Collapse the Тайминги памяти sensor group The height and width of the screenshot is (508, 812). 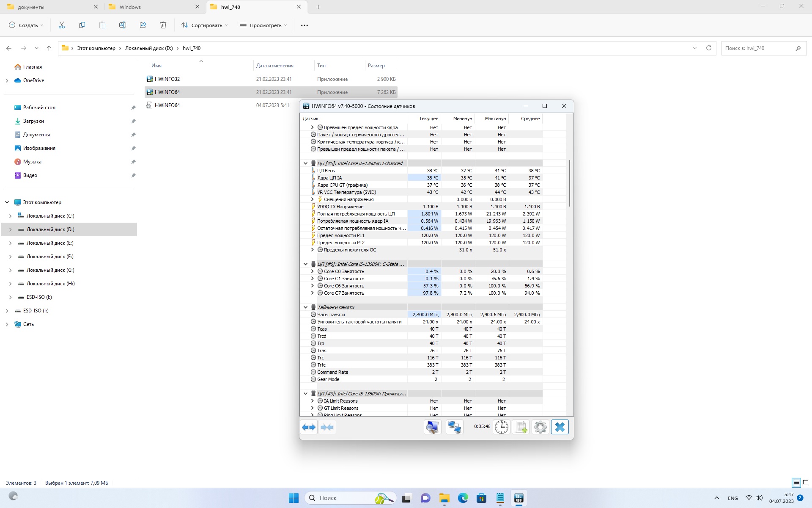305,307
